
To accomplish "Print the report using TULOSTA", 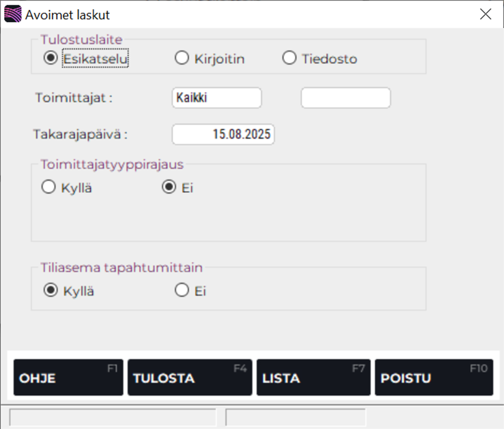I will tap(189, 377).
